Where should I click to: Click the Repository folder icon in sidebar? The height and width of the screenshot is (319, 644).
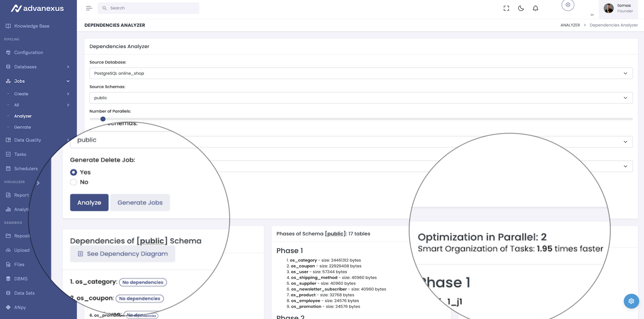8,236
